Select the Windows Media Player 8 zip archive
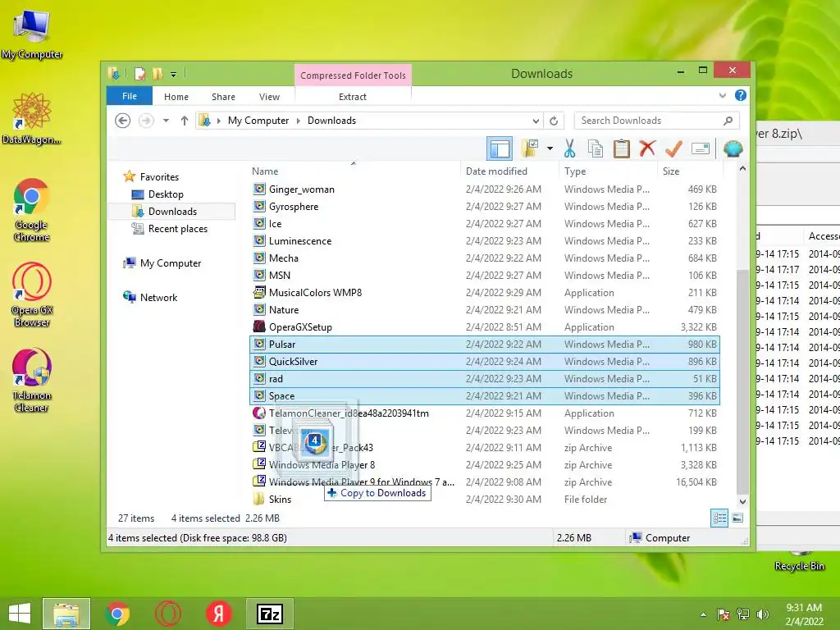The image size is (840, 630). click(485, 464)
